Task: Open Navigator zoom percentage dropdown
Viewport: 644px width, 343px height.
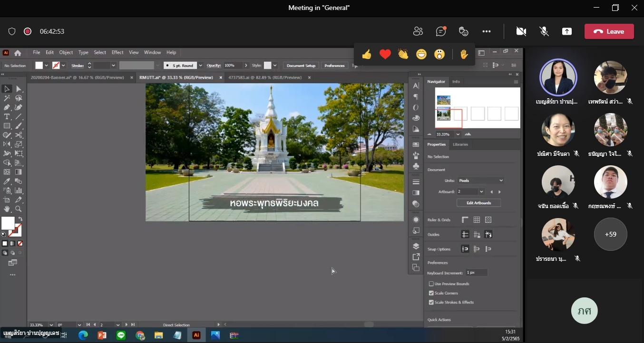Action: point(458,134)
